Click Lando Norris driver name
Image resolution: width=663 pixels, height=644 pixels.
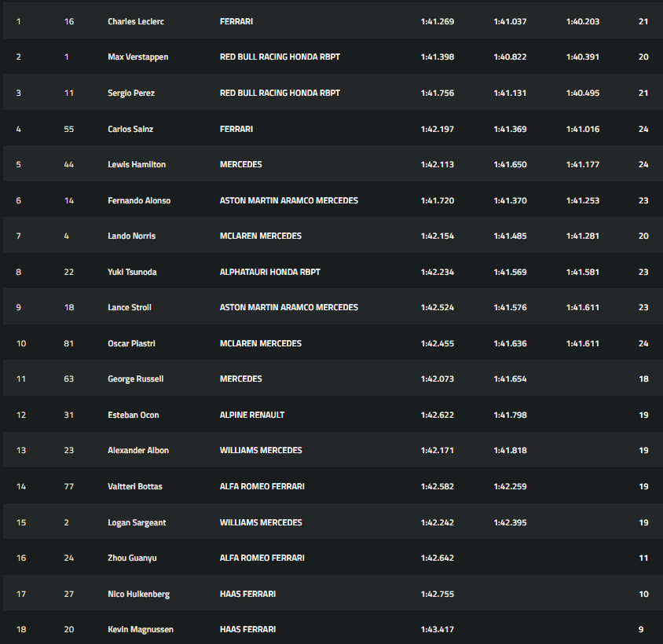click(x=131, y=236)
